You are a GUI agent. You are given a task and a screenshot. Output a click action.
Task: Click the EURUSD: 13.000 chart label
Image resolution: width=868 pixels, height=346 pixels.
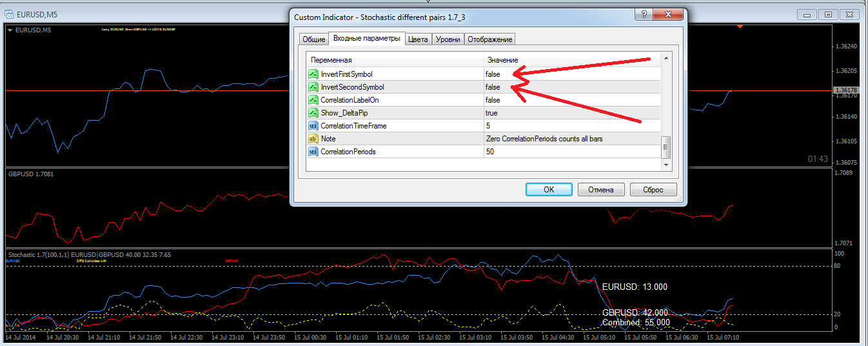click(x=635, y=287)
